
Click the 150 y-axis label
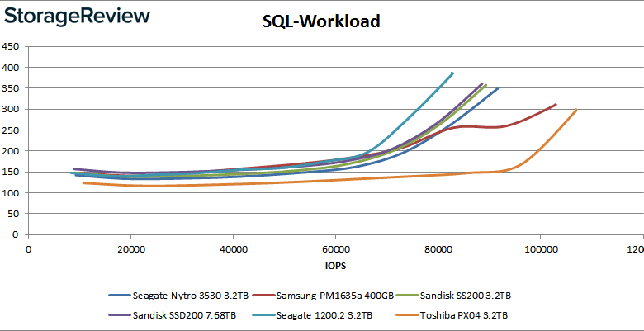(10, 172)
